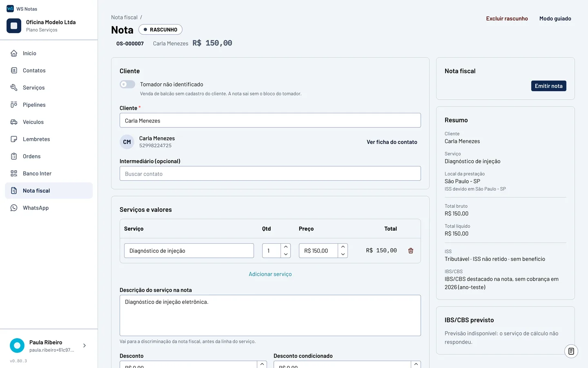
Task: Open Ordens from the sidebar
Action: tap(49, 156)
